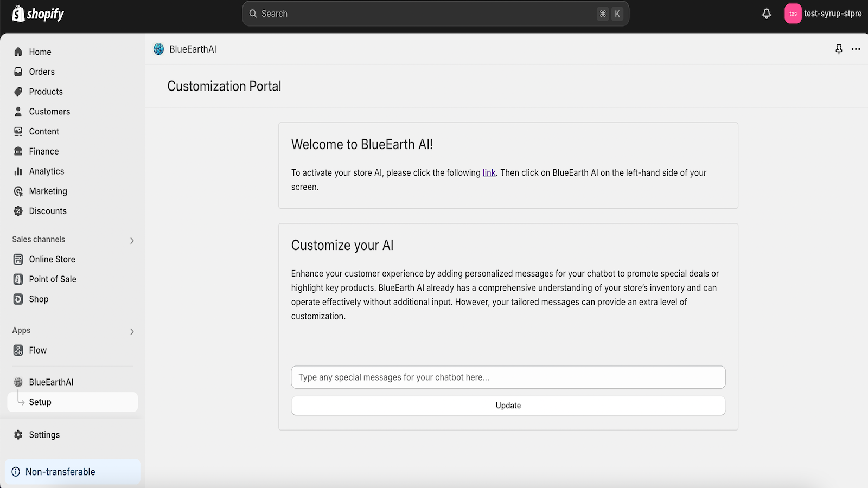
Task: Click the Shop channel icon
Action: tap(18, 299)
